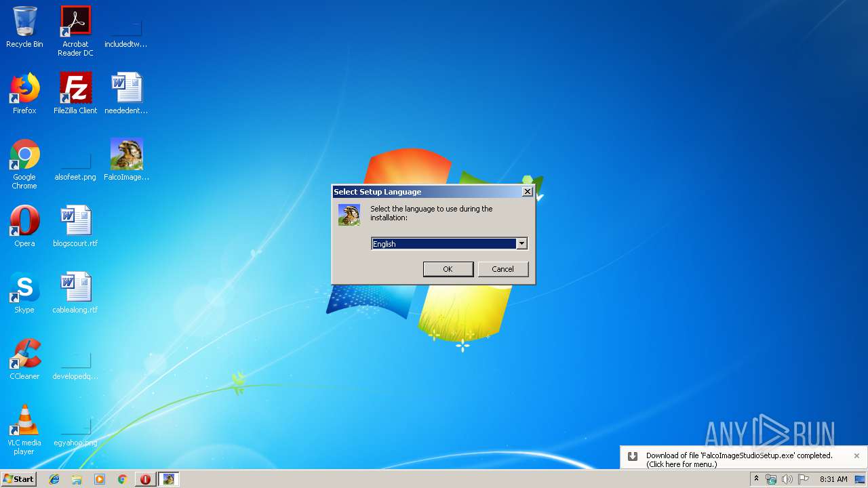Image resolution: width=868 pixels, height=488 pixels.
Task: Click the Falco setup icon inside the dialog
Action: [x=349, y=215]
